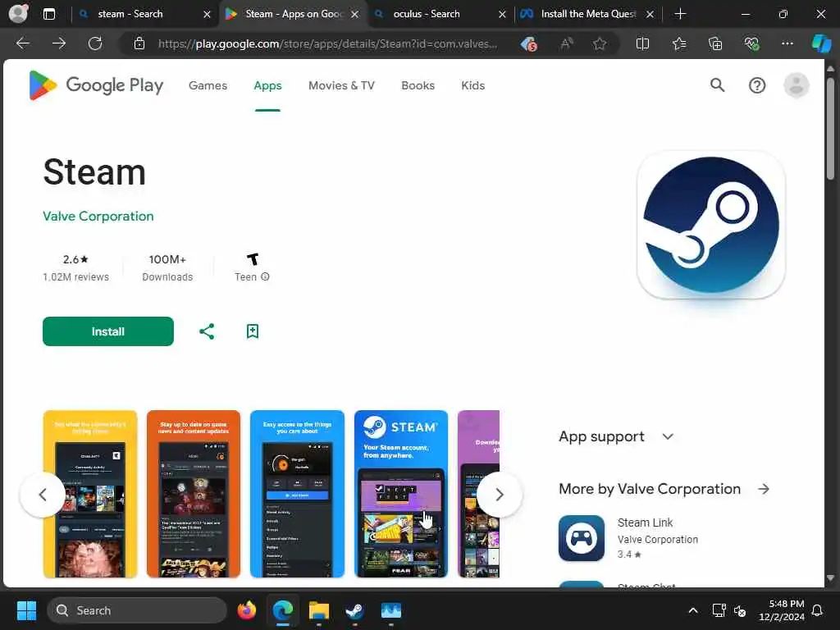Open the Help center question icon
This screenshot has height=630, width=840.
[757, 85]
